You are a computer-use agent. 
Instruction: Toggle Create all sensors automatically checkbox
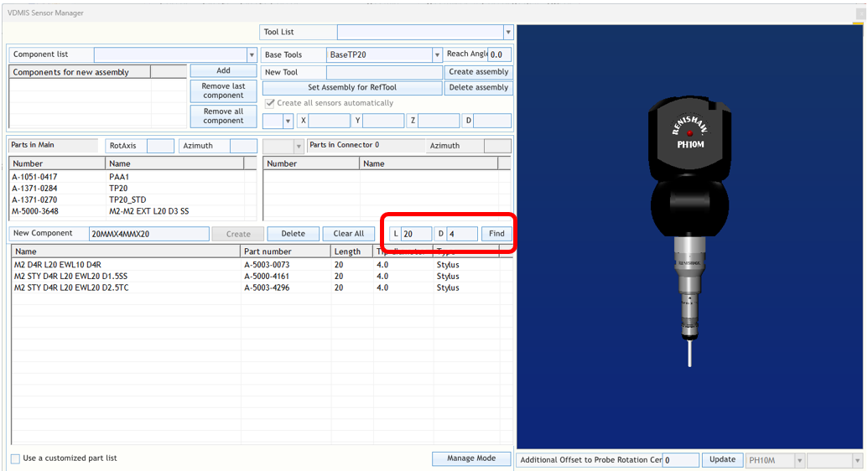pos(269,103)
